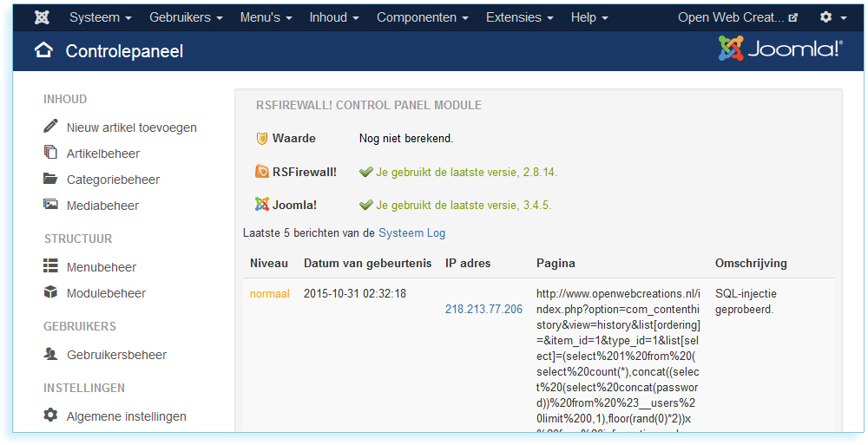Click the green checkmark for Joomla version
This screenshot has height=445, width=868.
(x=366, y=206)
